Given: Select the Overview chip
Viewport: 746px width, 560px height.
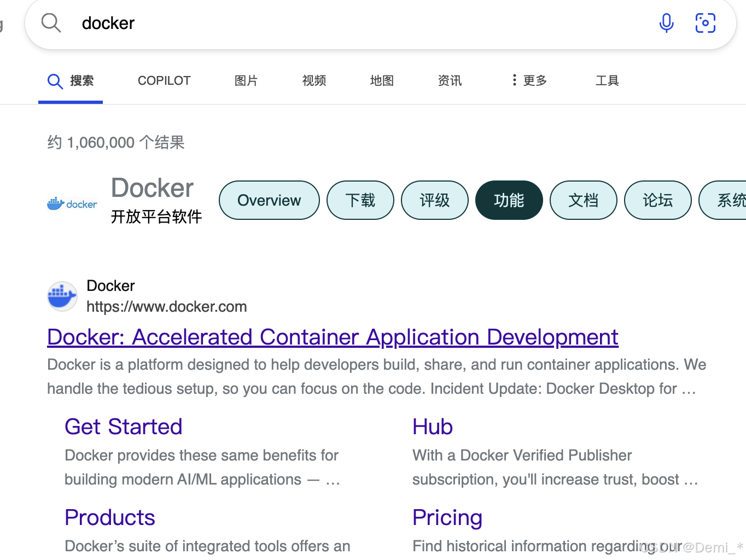Looking at the screenshot, I should click(x=269, y=200).
